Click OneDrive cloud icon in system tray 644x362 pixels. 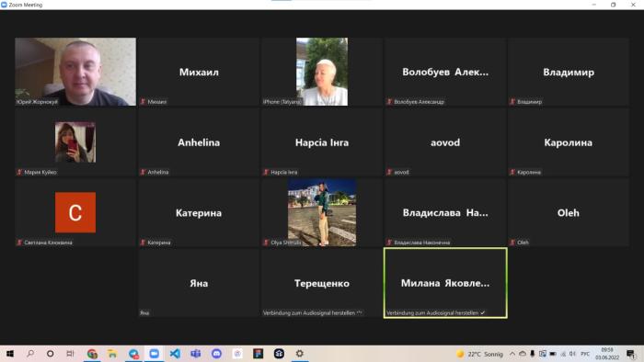[523, 354]
